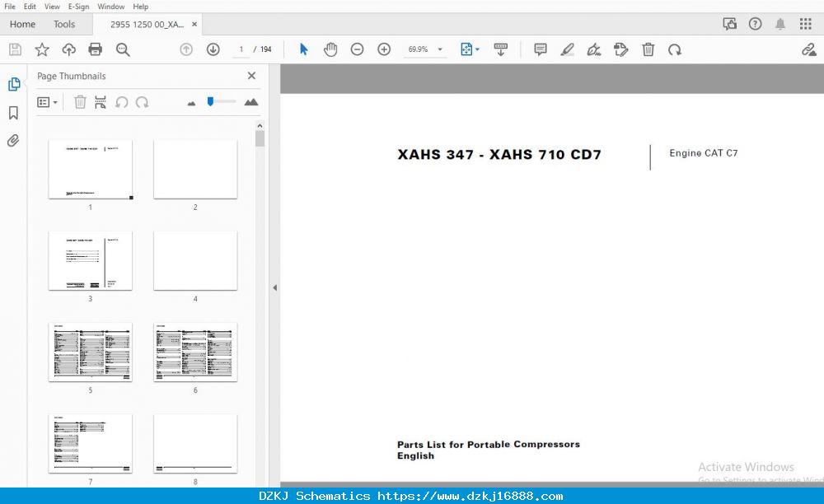
Task: Add the document to starred files
Action: (42, 49)
